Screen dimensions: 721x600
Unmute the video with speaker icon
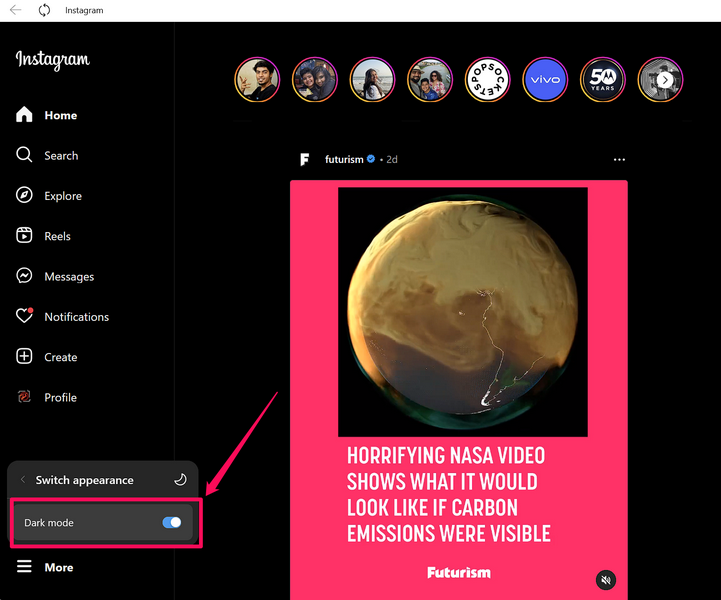pyautogui.click(x=605, y=580)
